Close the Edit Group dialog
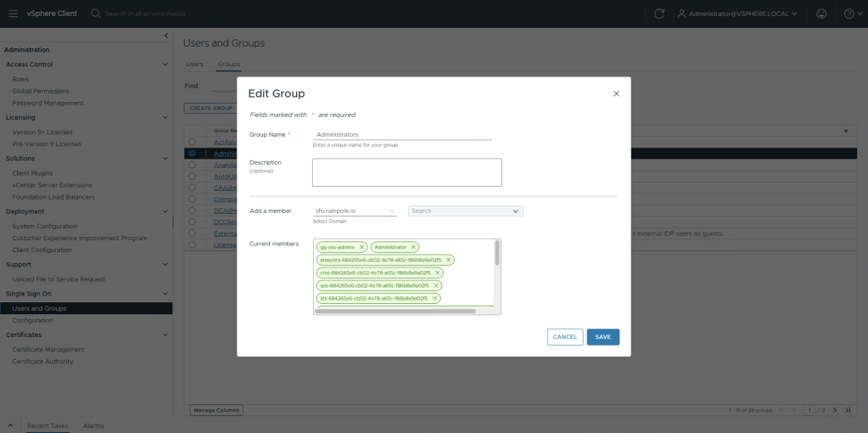This screenshot has width=868, height=433. pyautogui.click(x=616, y=93)
